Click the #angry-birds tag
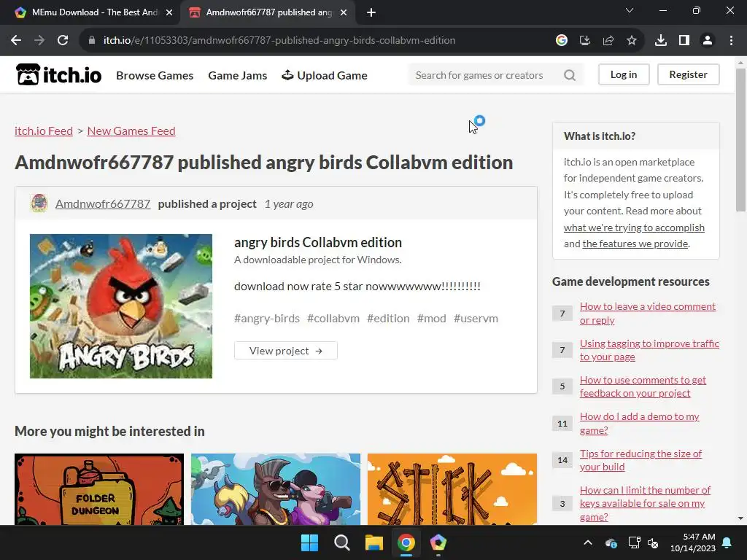This screenshot has width=747, height=560. (x=267, y=318)
